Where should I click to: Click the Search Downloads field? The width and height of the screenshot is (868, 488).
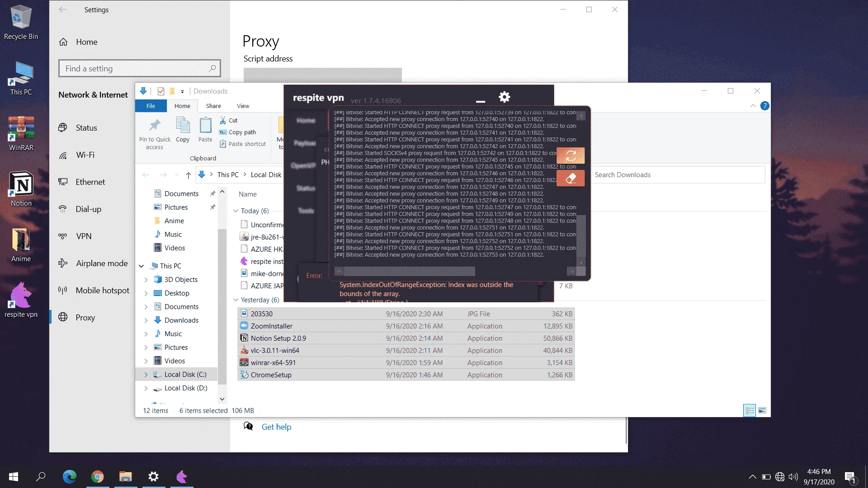[x=678, y=175]
